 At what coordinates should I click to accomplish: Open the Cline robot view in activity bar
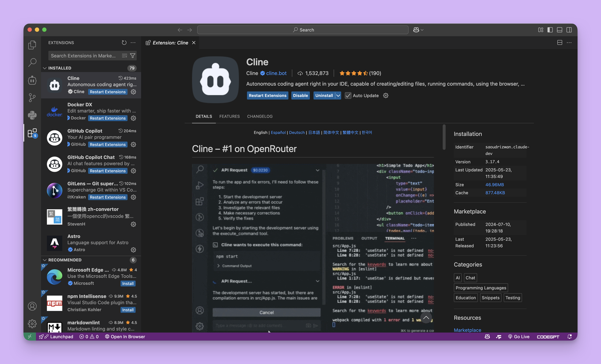tap(32, 80)
